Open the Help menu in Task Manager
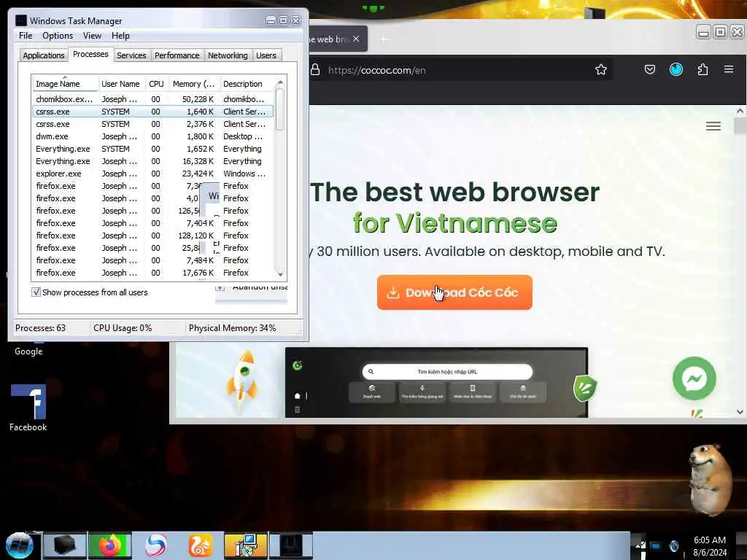 pyautogui.click(x=120, y=36)
